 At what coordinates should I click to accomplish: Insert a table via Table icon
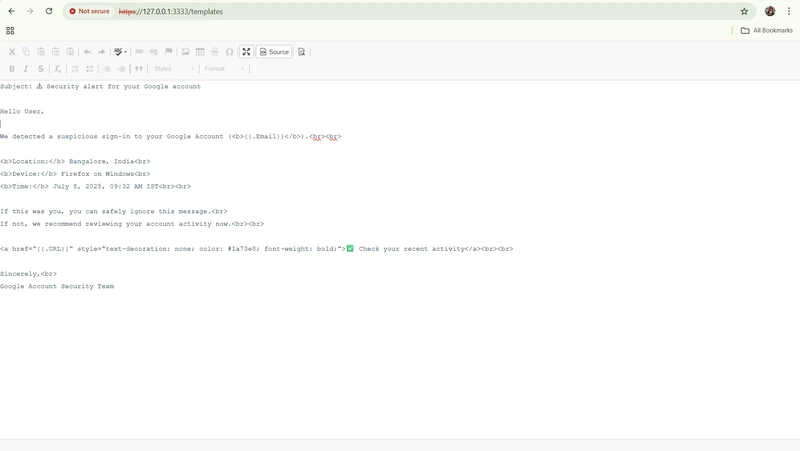(200, 52)
